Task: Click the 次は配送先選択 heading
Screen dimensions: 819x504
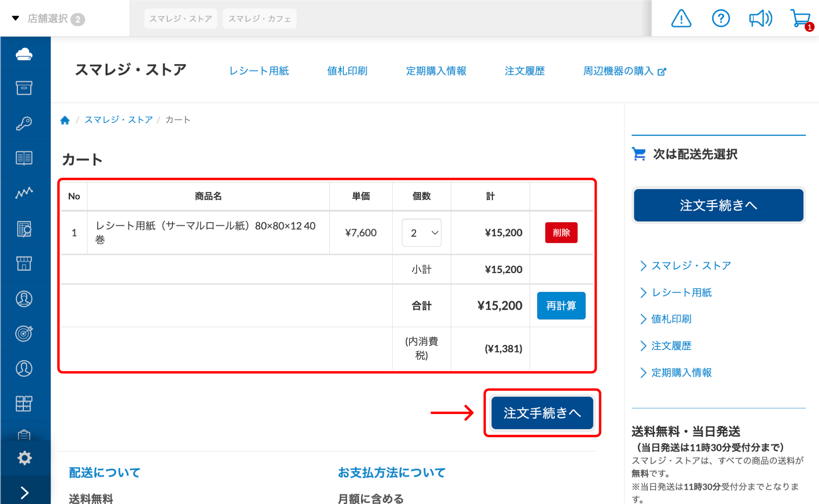Action: click(695, 154)
